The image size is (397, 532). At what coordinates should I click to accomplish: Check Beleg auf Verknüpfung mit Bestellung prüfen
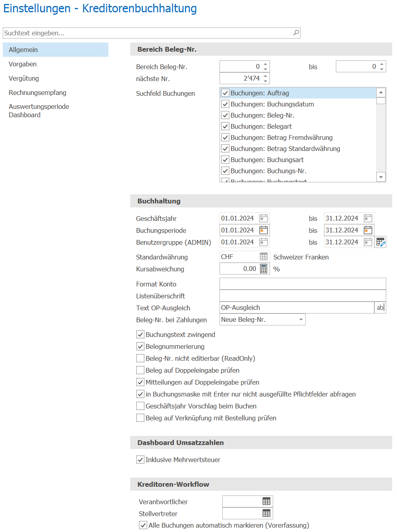pyautogui.click(x=140, y=418)
